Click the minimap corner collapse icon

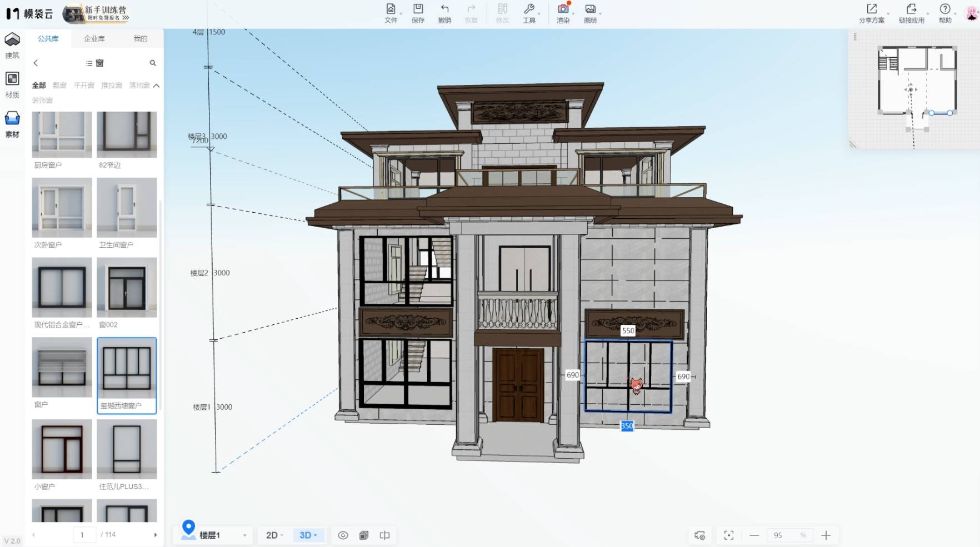[x=853, y=144]
